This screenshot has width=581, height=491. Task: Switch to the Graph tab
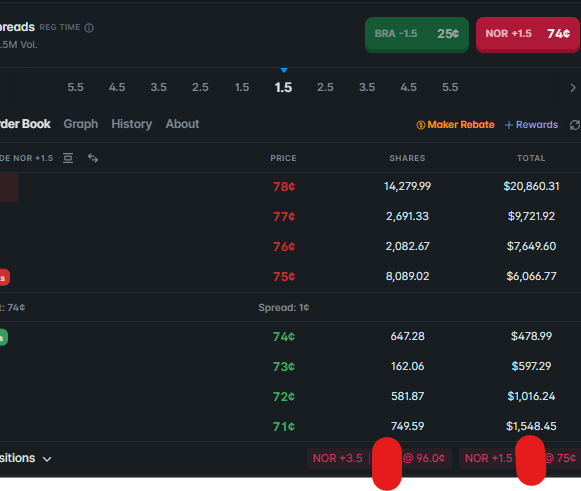coord(81,124)
